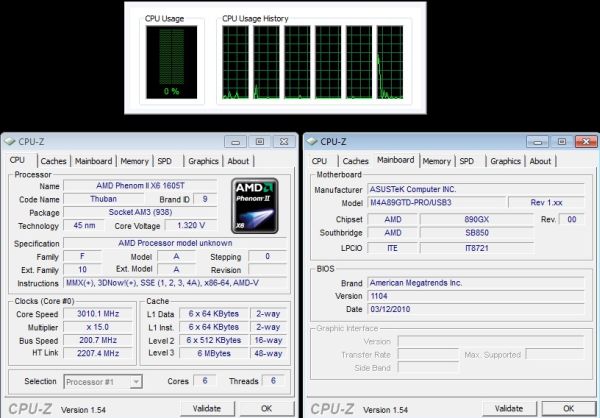Click the CPU Usage 0 % meter
Viewport: 600px width, 418px height.
click(171, 62)
